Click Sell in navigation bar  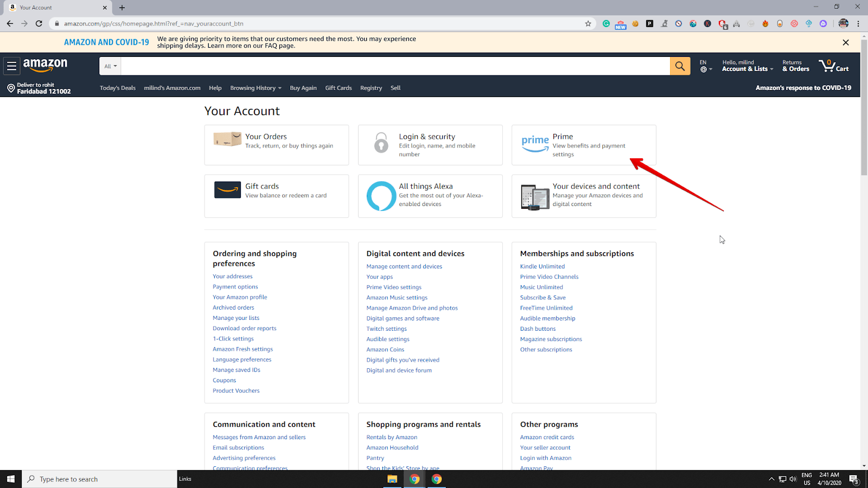[x=395, y=88]
